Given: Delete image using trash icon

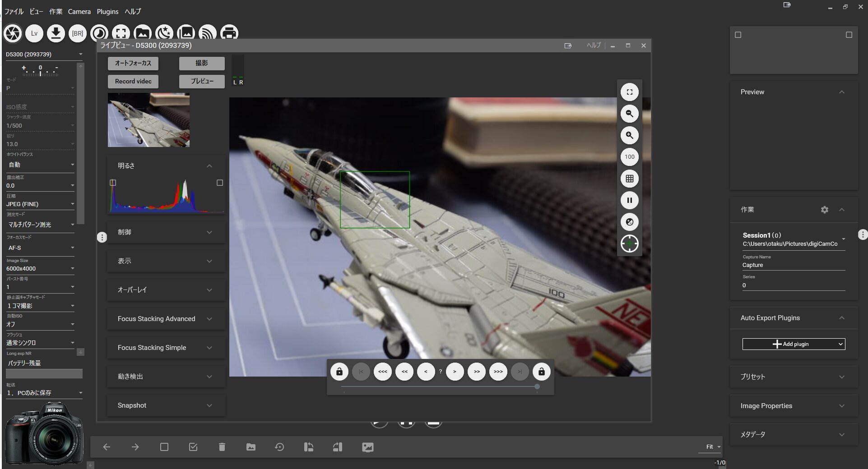Looking at the screenshot, I should (222, 447).
